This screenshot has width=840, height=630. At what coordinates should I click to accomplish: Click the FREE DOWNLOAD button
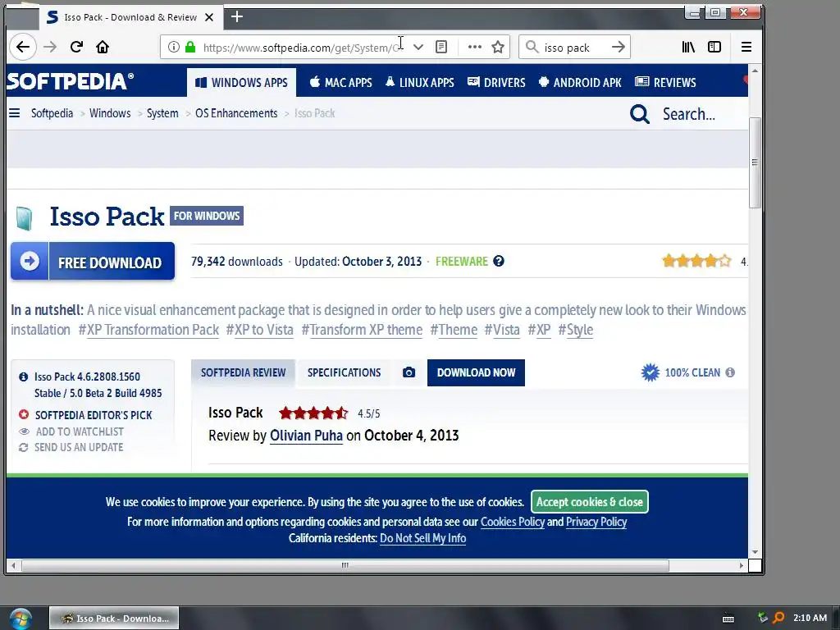click(93, 262)
